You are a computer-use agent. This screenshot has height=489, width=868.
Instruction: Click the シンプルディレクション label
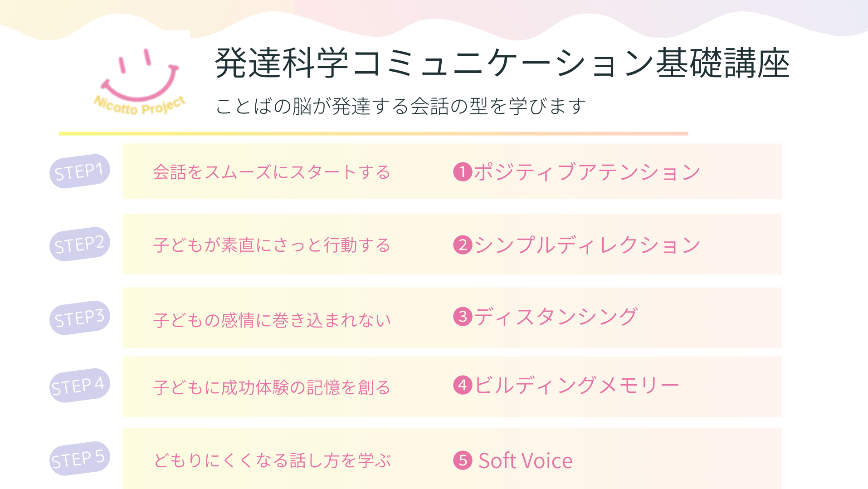click(x=587, y=245)
